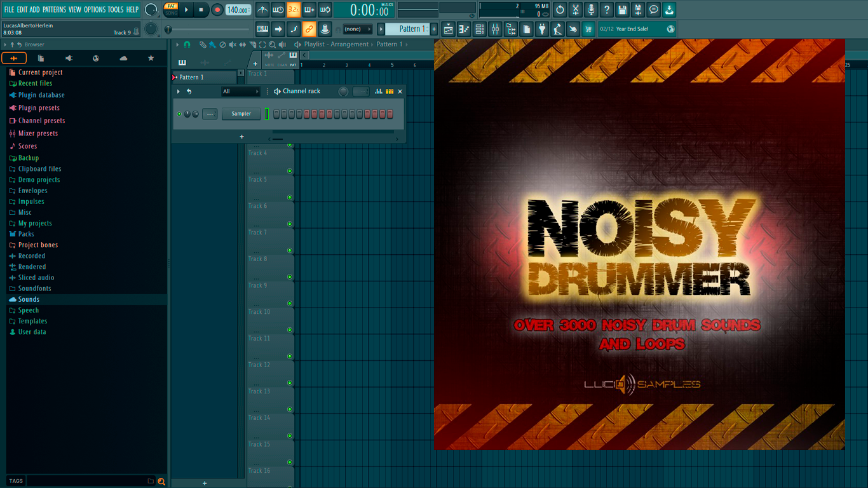
Task: Select the playlist mute tool
Action: [233, 44]
